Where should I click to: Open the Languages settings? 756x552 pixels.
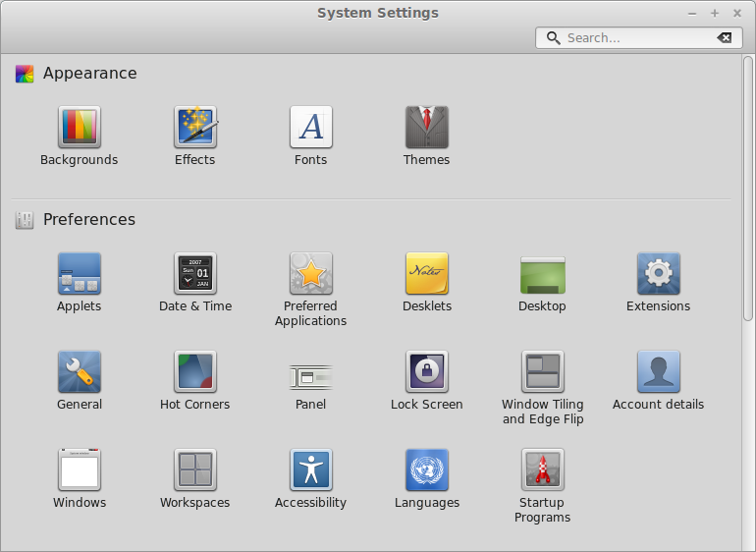pos(426,470)
